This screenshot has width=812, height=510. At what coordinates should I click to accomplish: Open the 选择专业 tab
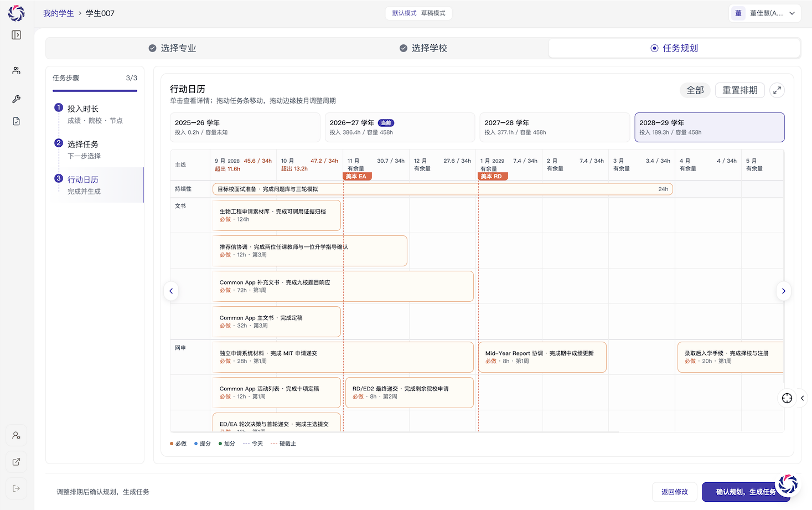click(172, 48)
